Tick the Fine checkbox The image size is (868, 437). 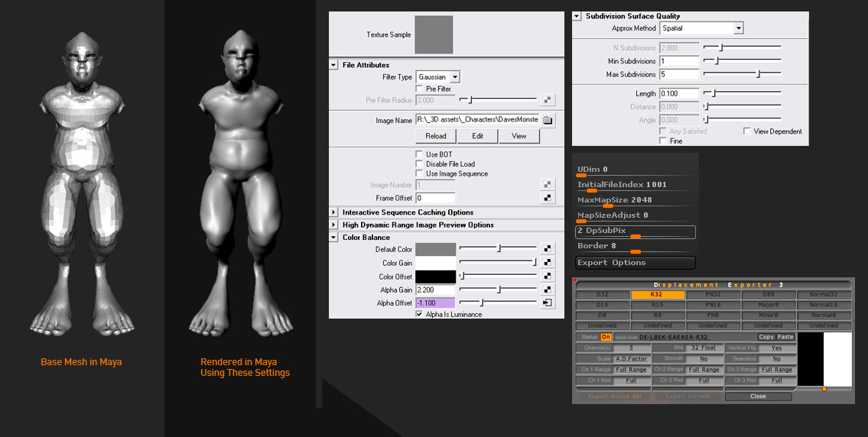click(x=663, y=141)
